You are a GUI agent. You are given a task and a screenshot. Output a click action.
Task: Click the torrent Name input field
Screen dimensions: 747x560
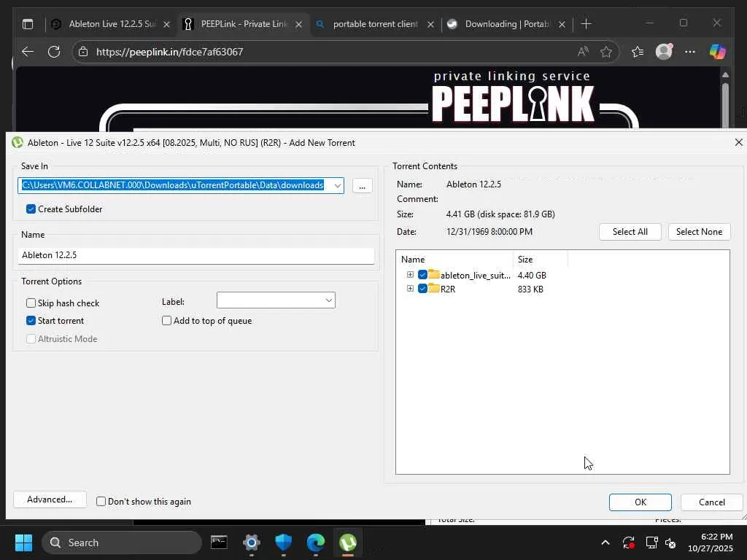pyautogui.click(x=196, y=255)
